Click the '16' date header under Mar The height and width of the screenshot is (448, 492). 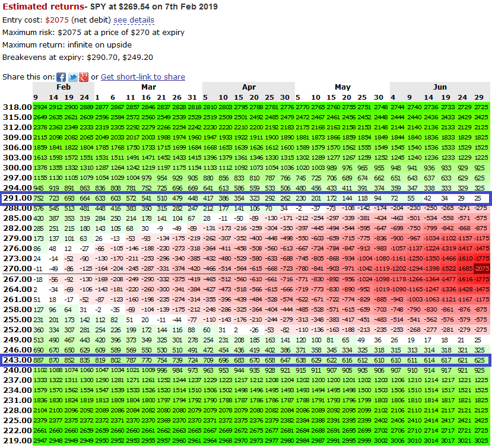[146, 97]
